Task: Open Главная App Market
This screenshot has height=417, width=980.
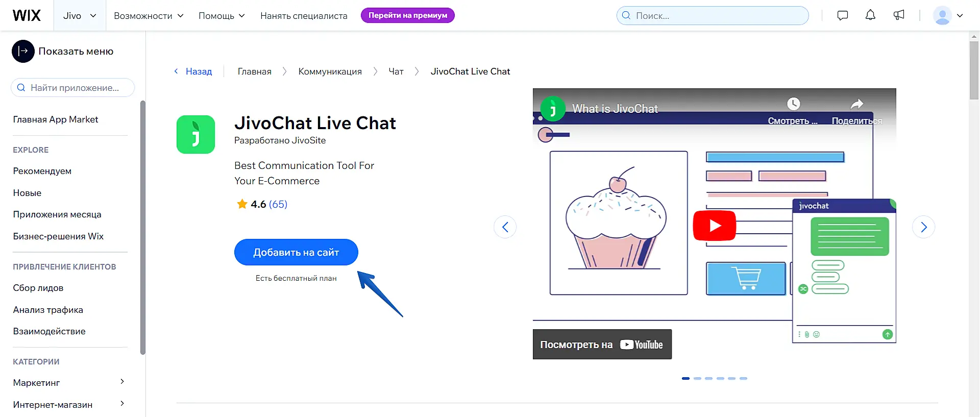Action: click(56, 119)
